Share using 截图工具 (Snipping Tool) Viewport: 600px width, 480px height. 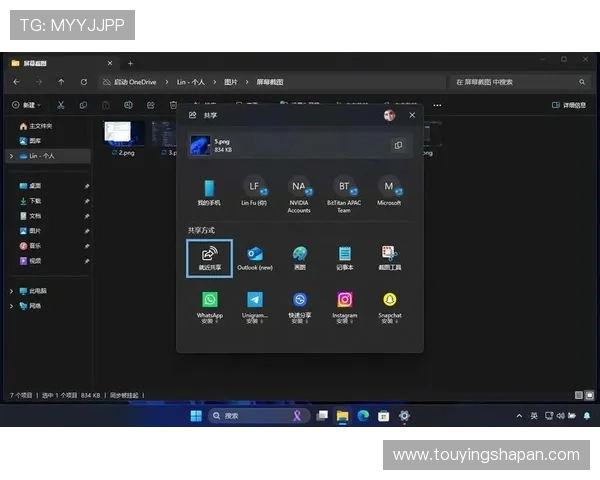390,255
